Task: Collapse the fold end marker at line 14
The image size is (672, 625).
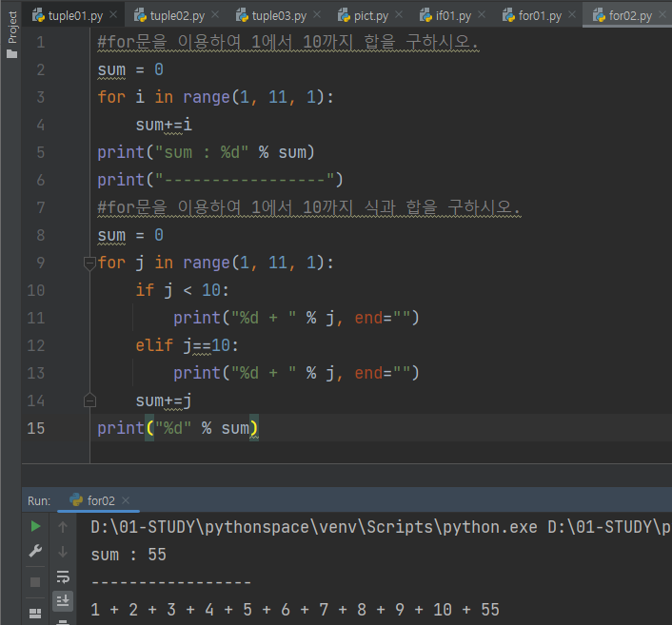Action: (x=89, y=400)
